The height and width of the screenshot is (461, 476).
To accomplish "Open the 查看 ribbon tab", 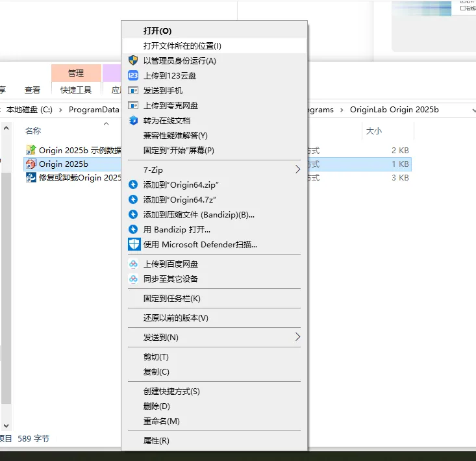I will tap(32, 90).
